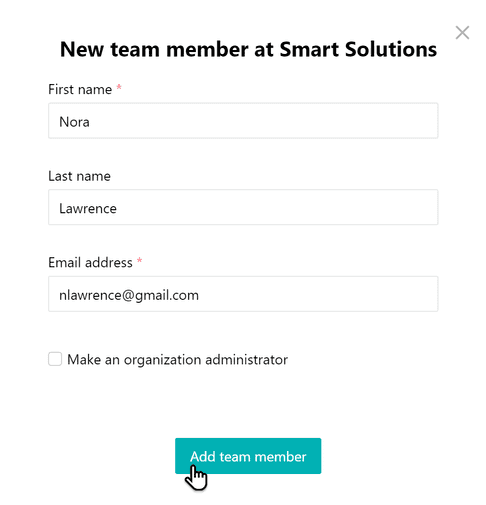Click the word "organization" next to the checkbox
Screen dimensions: 486x505
pyautogui.click(x=163, y=360)
